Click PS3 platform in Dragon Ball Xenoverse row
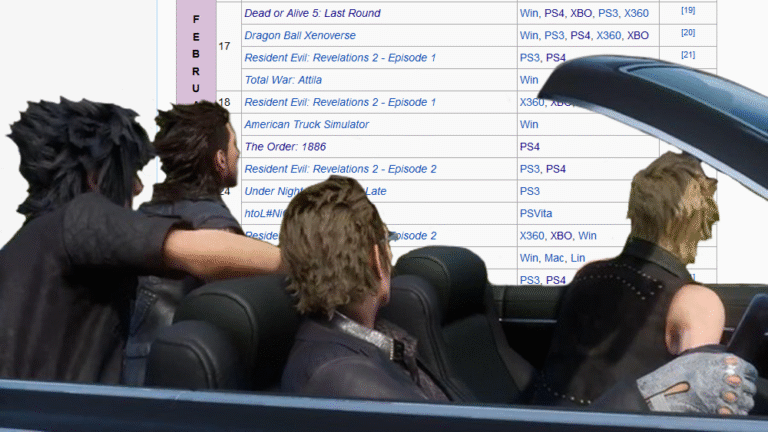Viewport: 768px width, 432px height. point(554,35)
